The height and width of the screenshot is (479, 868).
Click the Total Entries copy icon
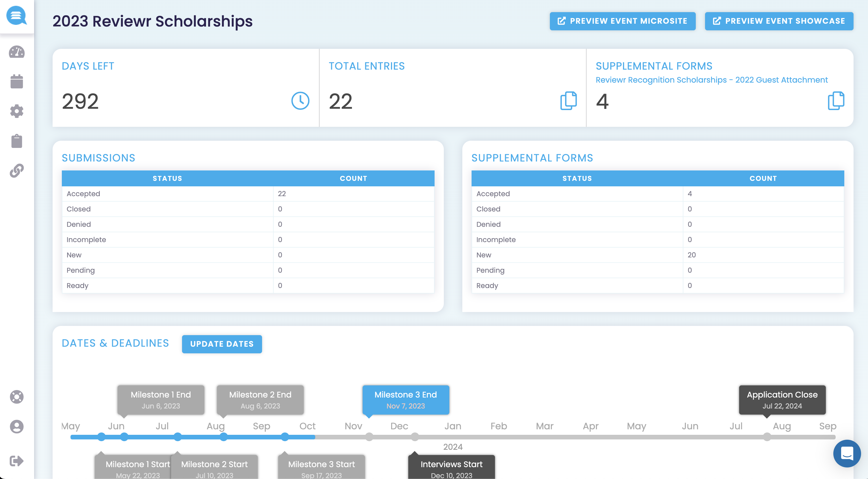tap(568, 101)
